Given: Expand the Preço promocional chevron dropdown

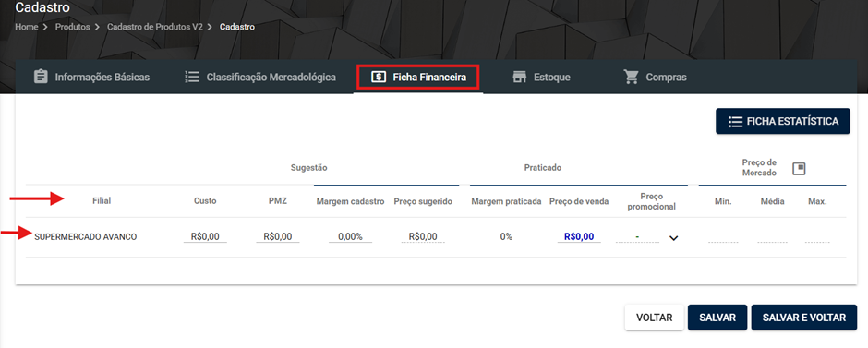Looking at the screenshot, I should click(x=673, y=238).
